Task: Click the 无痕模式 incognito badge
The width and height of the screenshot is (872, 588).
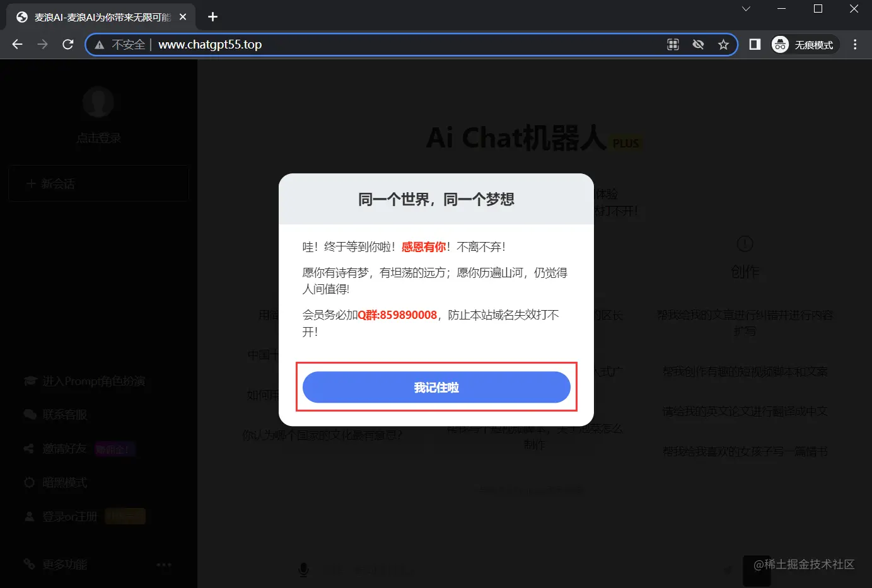Action: (805, 44)
